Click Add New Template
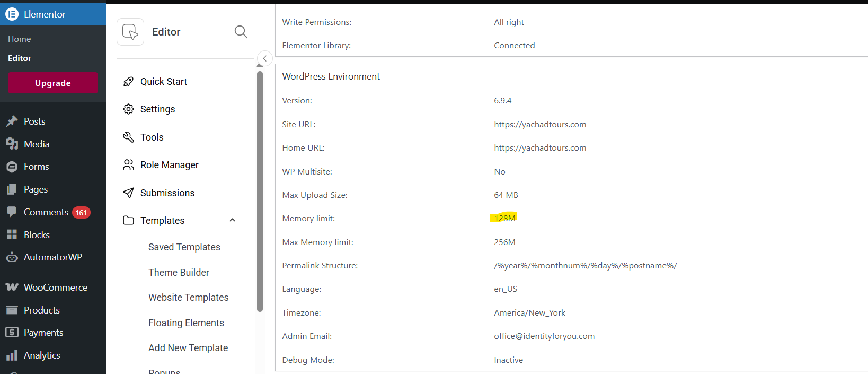 point(188,348)
